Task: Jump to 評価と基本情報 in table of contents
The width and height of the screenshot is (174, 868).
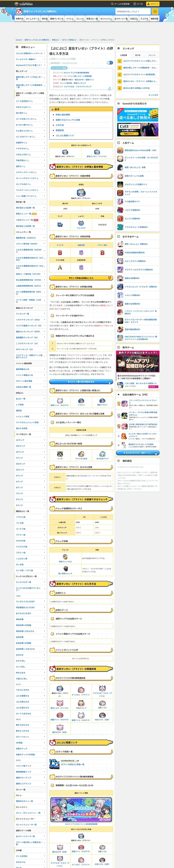Action: click(63, 115)
